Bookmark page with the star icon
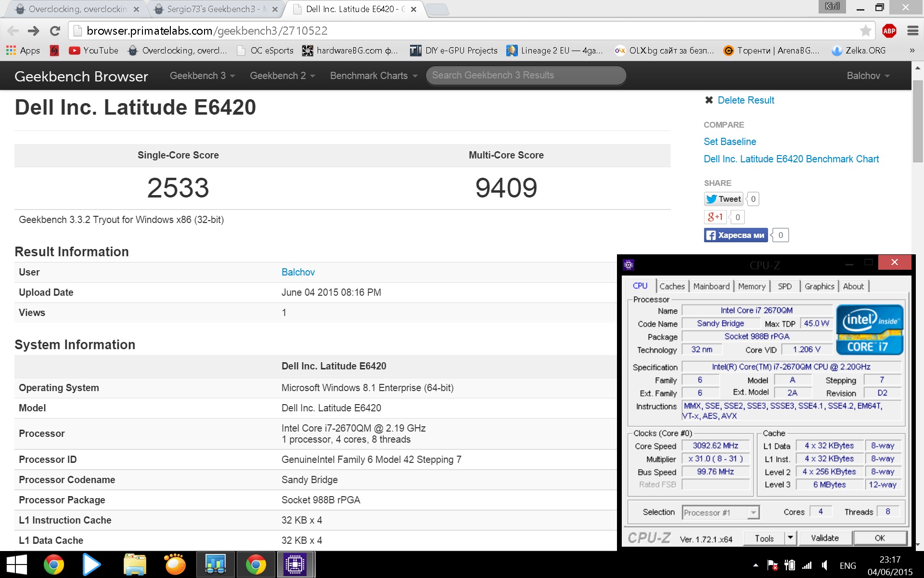The height and width of the screenshot is (578, 924). point(865,31)
